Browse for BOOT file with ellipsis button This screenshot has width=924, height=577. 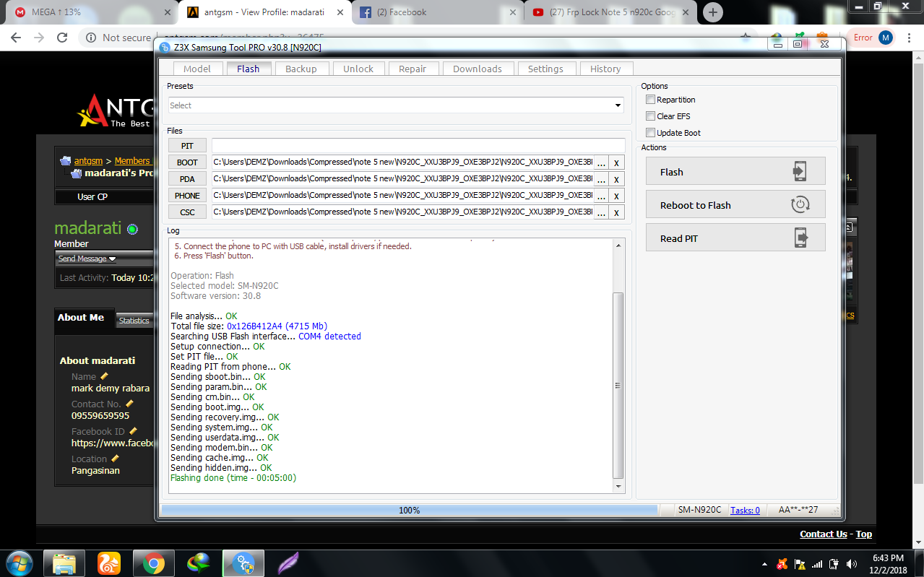click(601, 162)
